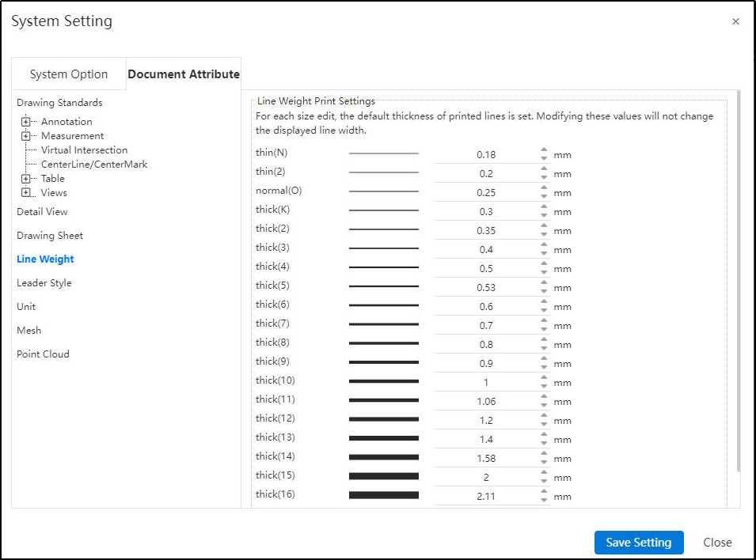Click the thick(9) 0.9 value field

[x=486, y=363]
